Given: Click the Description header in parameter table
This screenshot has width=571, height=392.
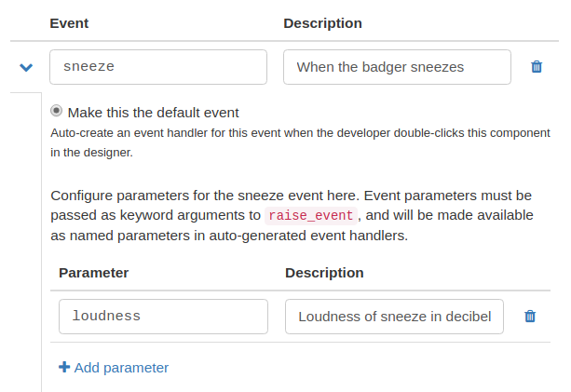Looking at the screenshot, I should tap(324, 273).
